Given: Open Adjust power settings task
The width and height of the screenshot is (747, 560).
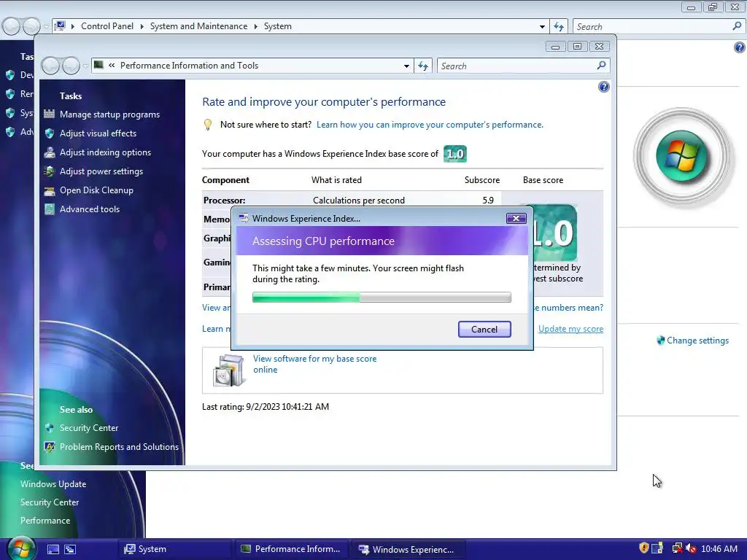Looking at the screenshot, I should [x=101, y=171].
